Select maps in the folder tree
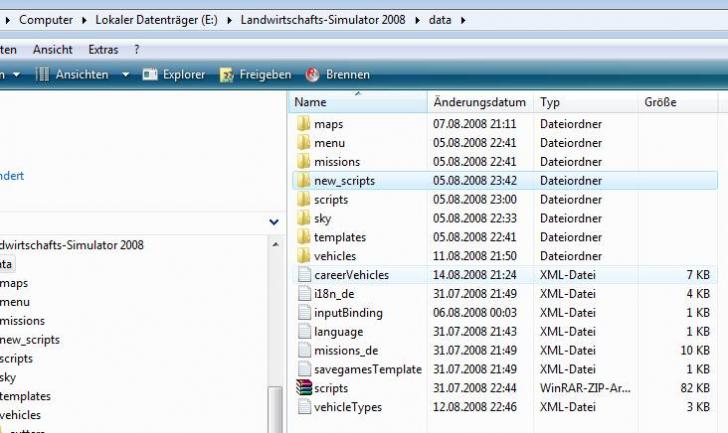Image resolution: width=728 pixels, height=433 pixels. (14, 283)
